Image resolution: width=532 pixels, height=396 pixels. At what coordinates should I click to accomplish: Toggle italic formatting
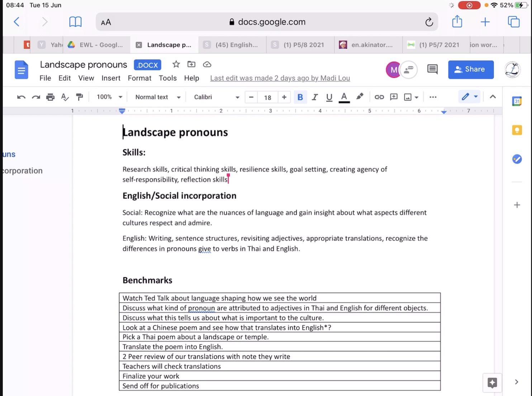pos(315,97)
